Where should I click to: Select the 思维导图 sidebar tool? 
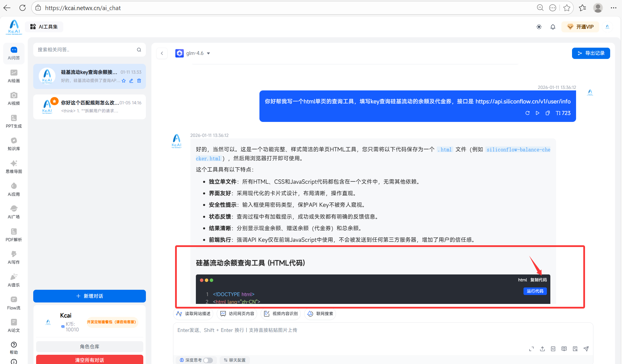pyautogui.click(x=14, y=166)
